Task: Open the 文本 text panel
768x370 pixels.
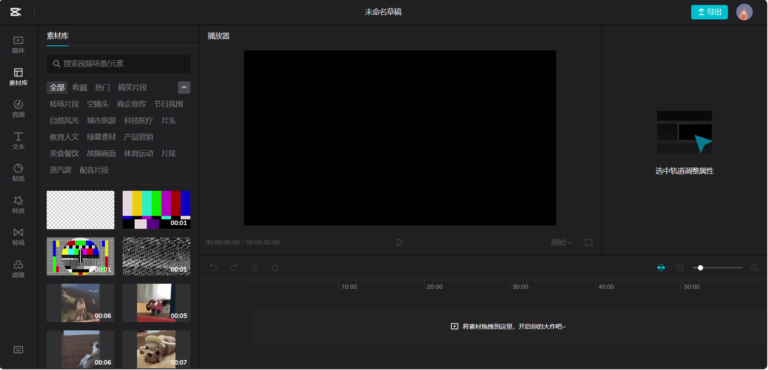Action: click(18, 141)
